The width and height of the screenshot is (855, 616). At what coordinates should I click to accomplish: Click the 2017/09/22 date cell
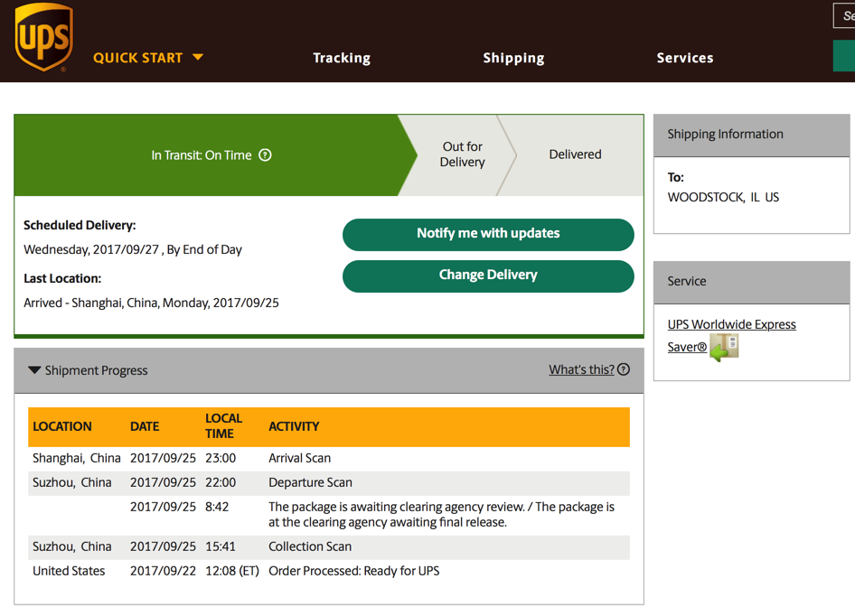click(163, 571)
